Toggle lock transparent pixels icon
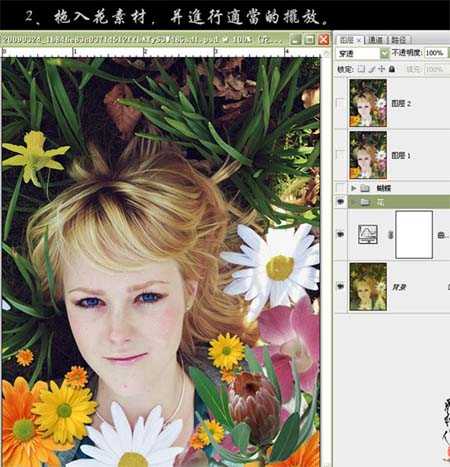Viewport: 450px width, 467px height. tap(361, 69)
